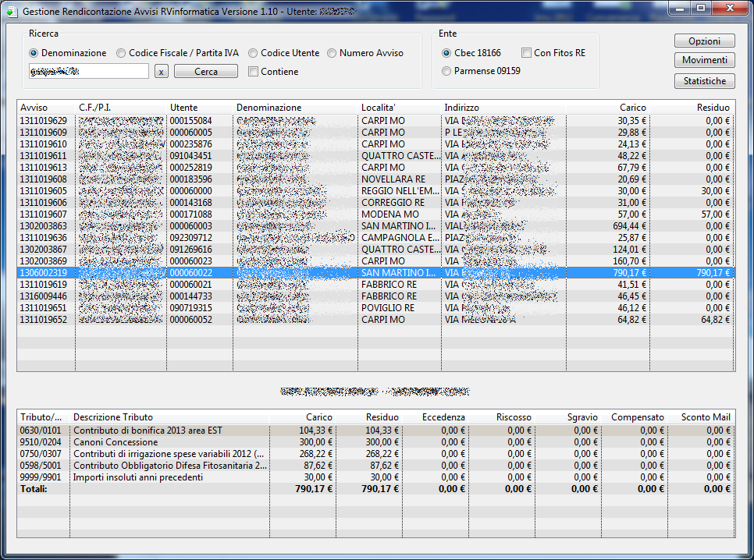754x560 pixels.
Task: Select the row for avviso 1311019619
Action: 375,285
